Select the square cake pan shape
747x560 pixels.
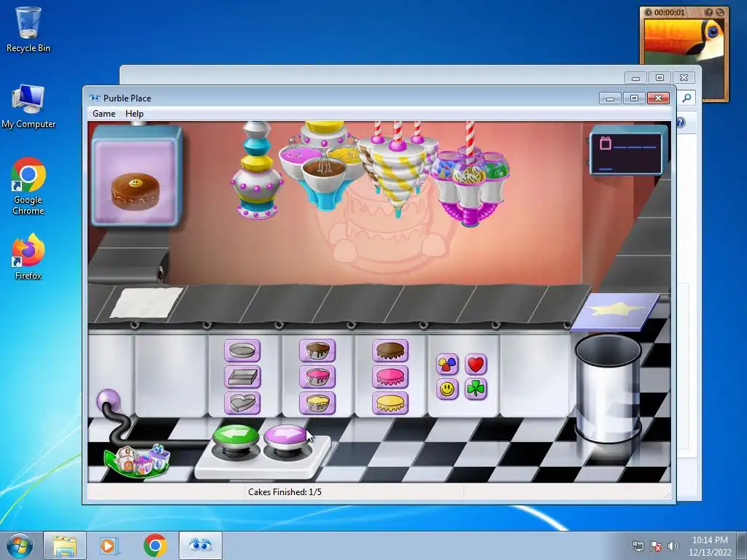[x=242, y=377]
